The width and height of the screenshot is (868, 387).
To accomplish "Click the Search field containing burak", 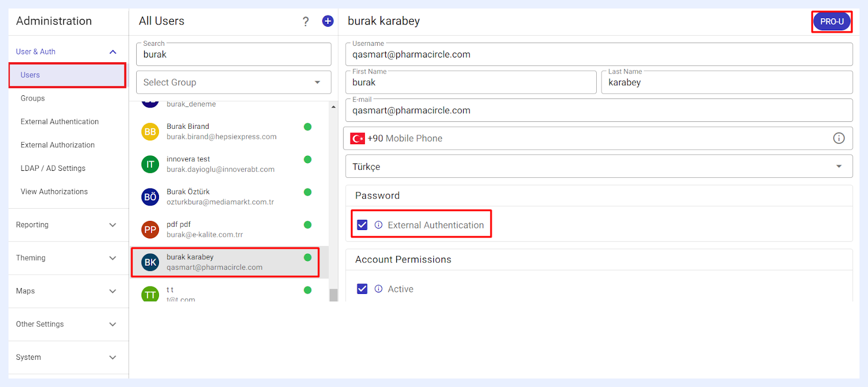I will click(233, 54).
